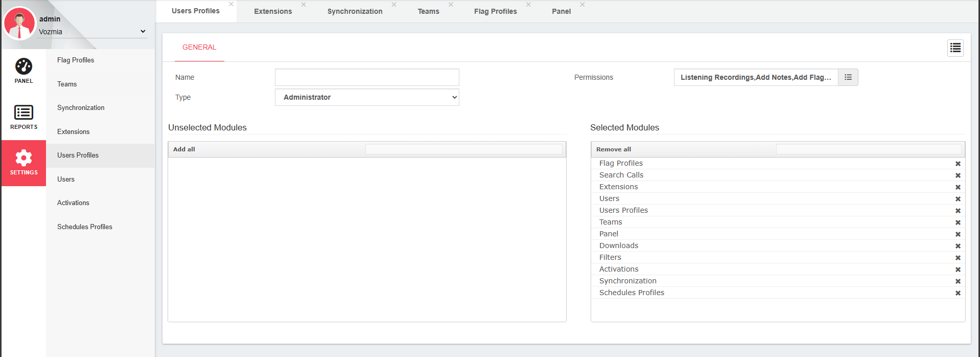Close the Extensions tab
The image size is (980, 357).
pos(304,5)
